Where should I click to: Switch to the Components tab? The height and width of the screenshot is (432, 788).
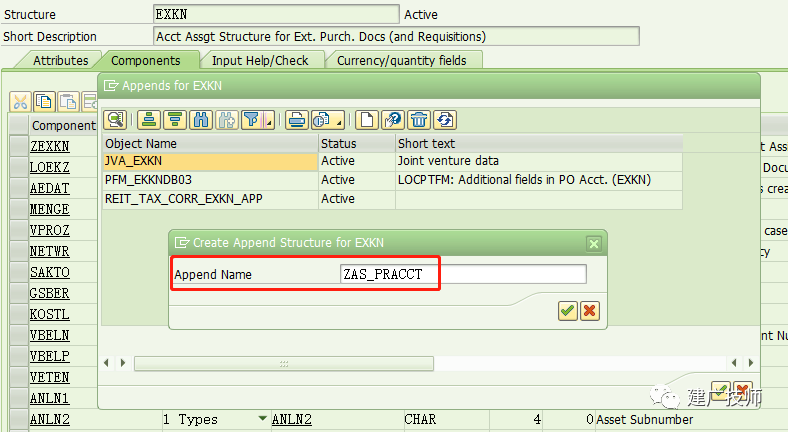coord(146,60)
